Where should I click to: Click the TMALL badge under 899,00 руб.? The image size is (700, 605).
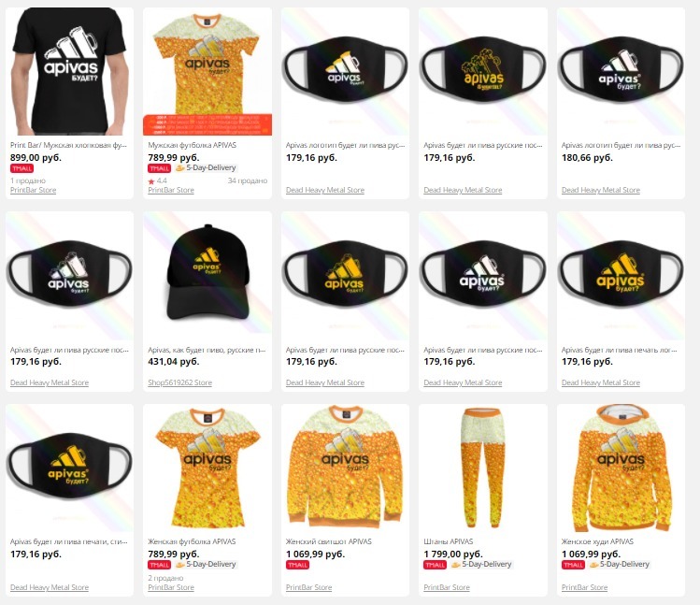(x=21, y=168)
